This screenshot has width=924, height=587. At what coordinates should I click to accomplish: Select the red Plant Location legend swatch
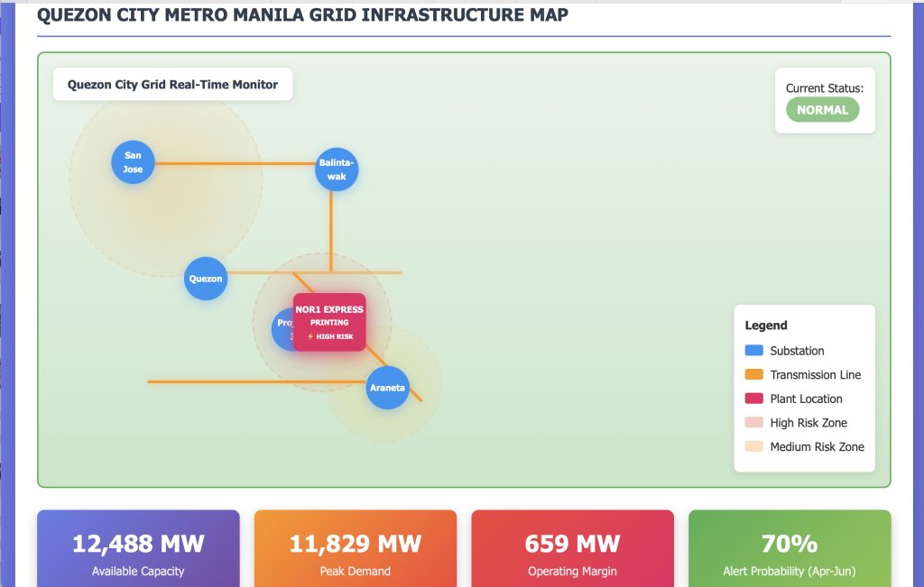(x=753, y=399)
